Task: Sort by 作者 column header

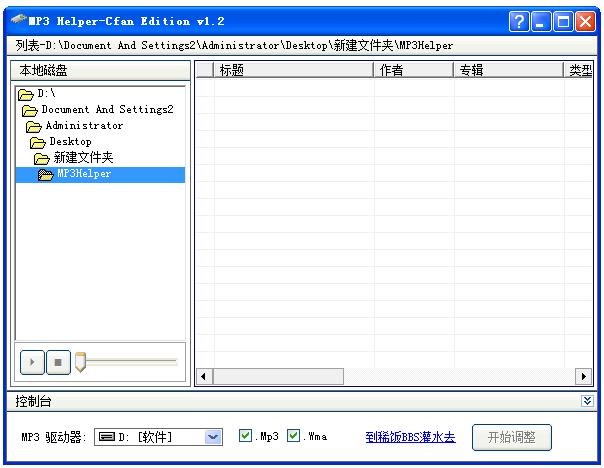Action: pos(412,70)
